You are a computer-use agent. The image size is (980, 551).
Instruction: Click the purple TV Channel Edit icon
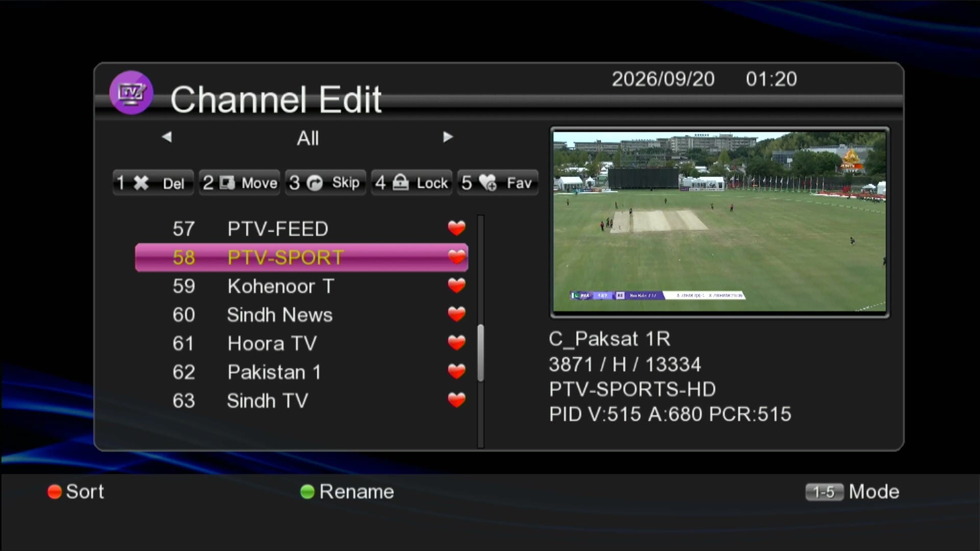click(131, 93)
